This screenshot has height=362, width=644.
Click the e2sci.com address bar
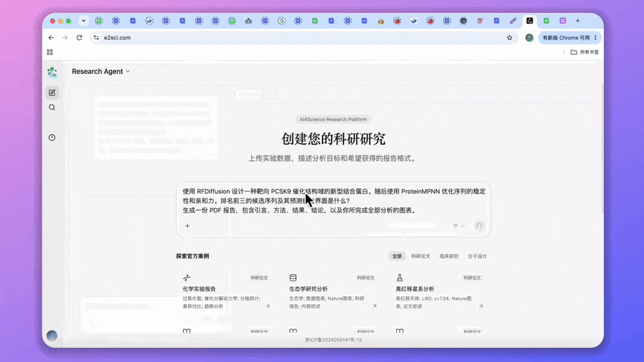(304, 37)
